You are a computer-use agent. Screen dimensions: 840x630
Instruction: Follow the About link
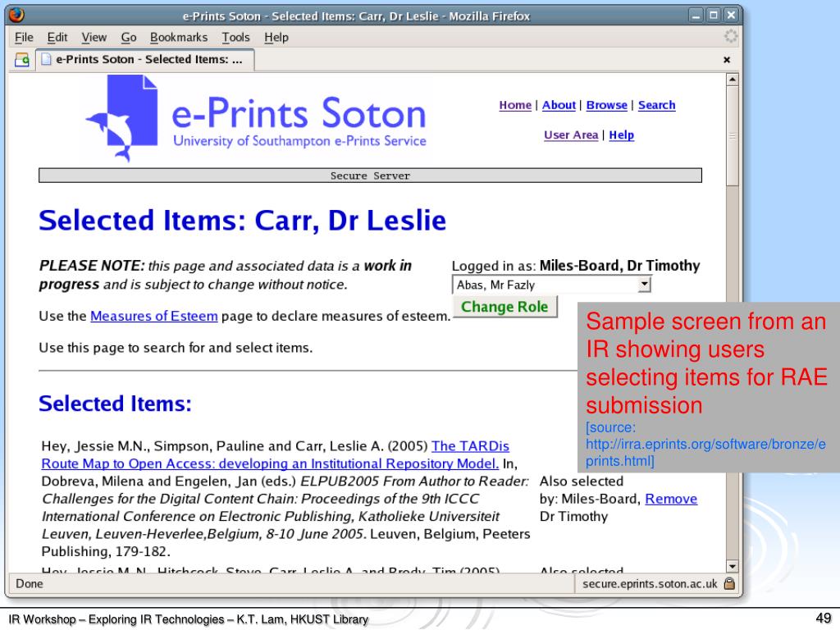[559, 105]
